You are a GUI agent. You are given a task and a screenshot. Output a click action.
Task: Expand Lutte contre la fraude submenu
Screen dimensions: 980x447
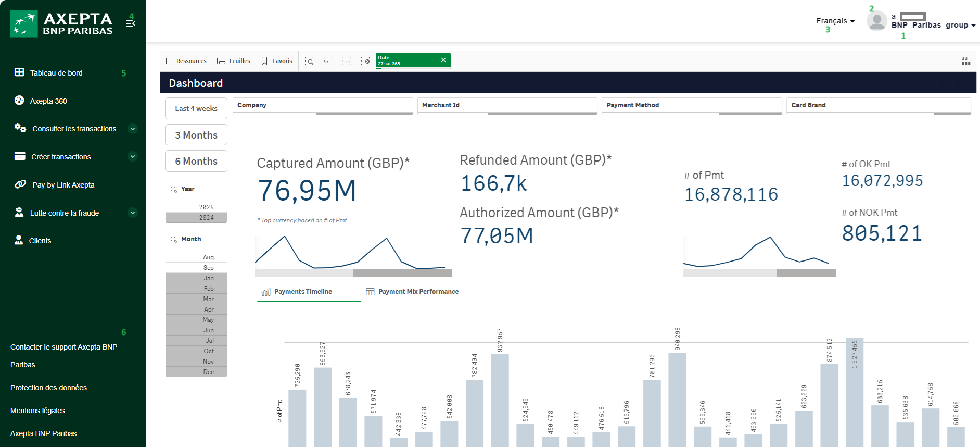133,213
